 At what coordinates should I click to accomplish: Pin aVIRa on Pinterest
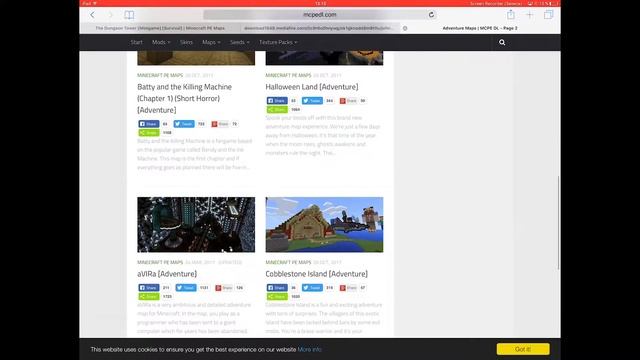(224, 287)
